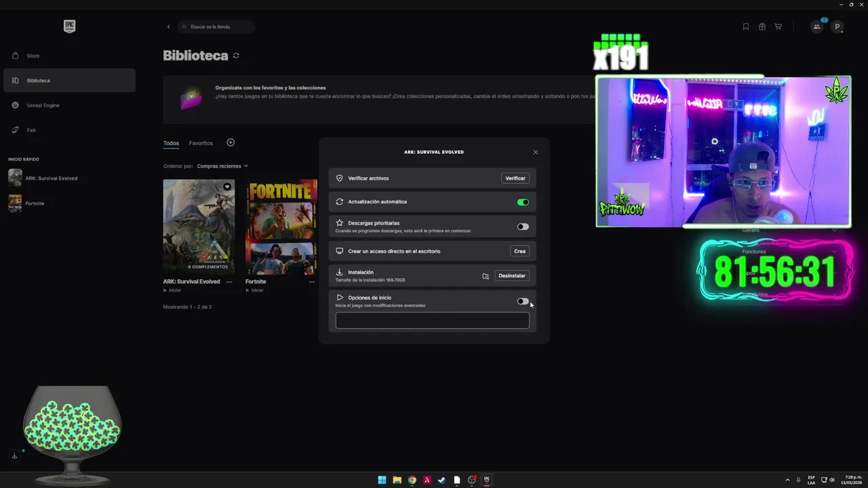Screen dimensions: 868x488
Task: Open the three-dot menu for ARK: Survival Evolved
Action: coord(229,282)
